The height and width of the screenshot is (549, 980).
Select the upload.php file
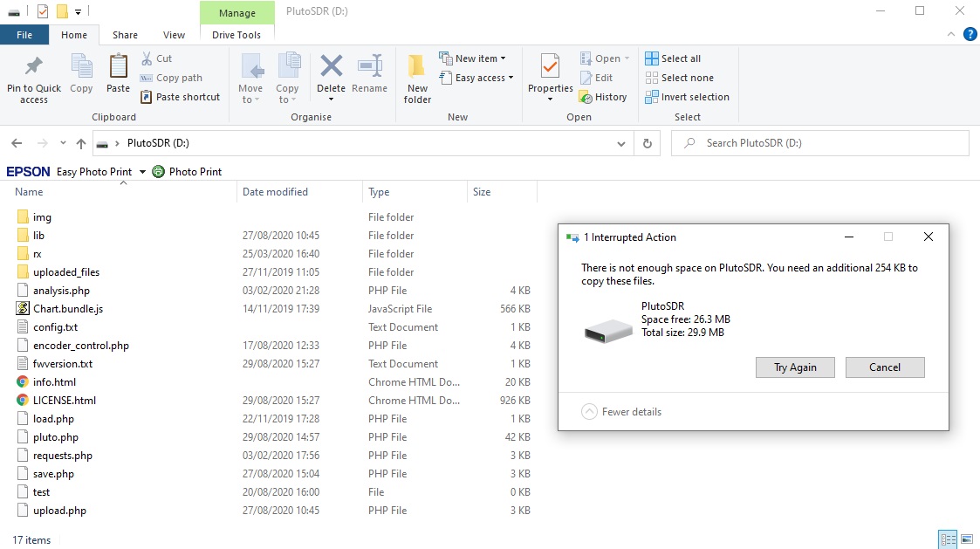coord(59,511)
